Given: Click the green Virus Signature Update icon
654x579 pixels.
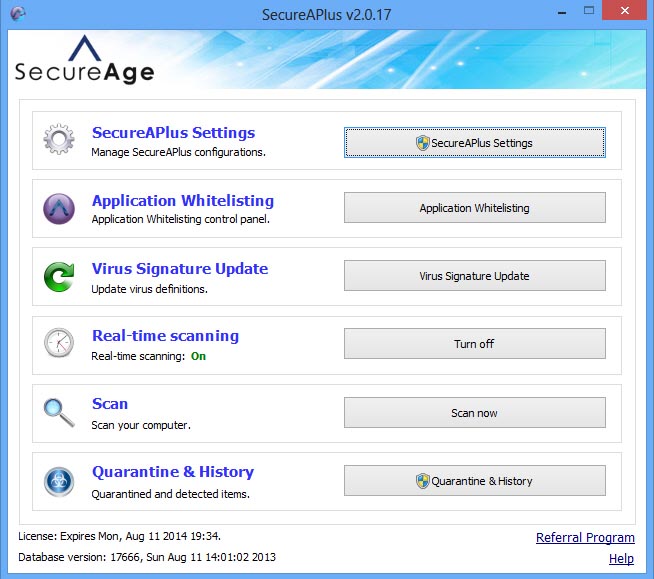Looking at the screenshot, I should [x=59, y=277].
